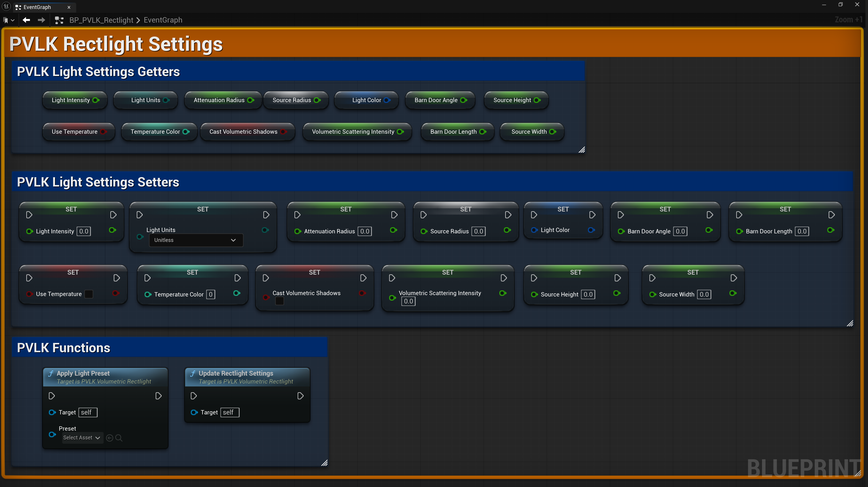Viewport: 868px width, 487px height.
Task: Click exec output pin of Set Light Units
Action: 266,215
